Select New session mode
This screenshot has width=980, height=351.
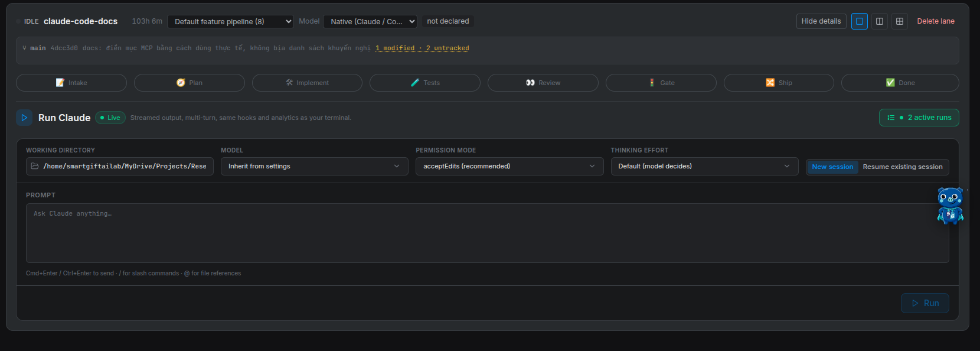(x=832, y=167)
